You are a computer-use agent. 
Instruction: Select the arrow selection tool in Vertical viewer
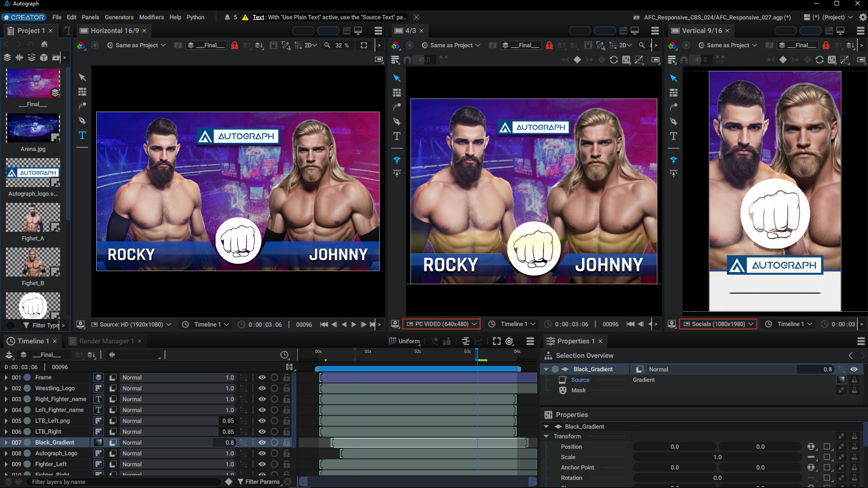(674, 78)
